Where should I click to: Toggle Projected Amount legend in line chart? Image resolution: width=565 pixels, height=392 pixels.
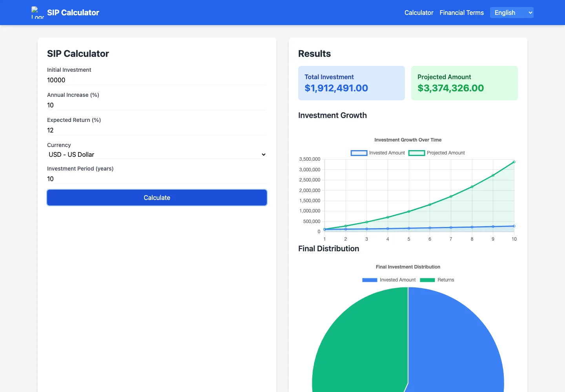(436, 153)
